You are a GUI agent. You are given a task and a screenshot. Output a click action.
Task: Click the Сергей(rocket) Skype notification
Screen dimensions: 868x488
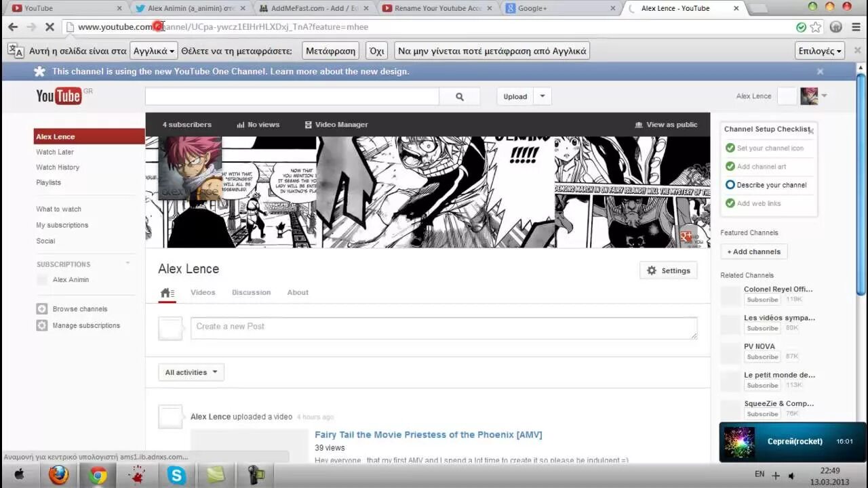pyautogui.click(x=793, y=442)
